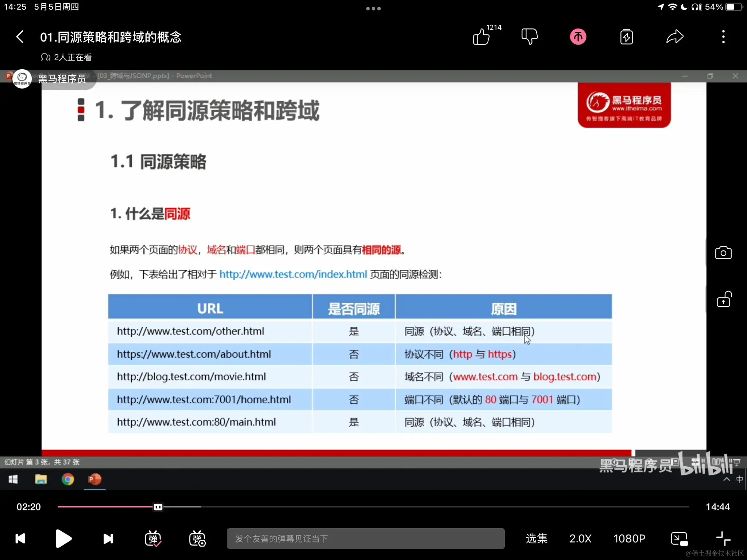The height and width of the screenshot is (560, 747).
Task: Tap the thumbs-down dislike icon
Action: pyautogui.click(x=529, y=37)
